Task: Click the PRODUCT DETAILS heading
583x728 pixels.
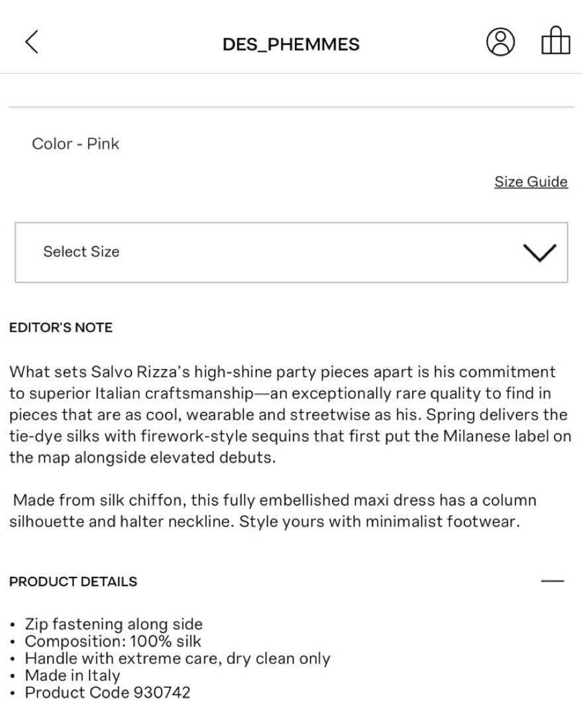Action: 74,581
